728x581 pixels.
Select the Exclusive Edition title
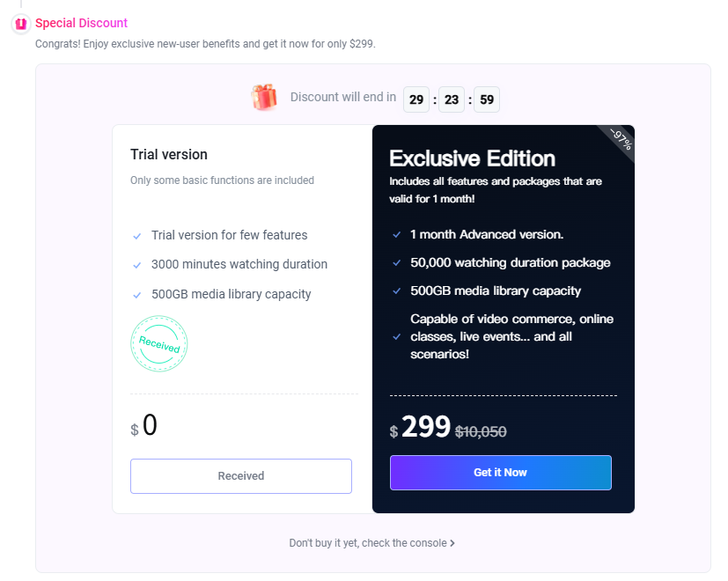[472, 158]
